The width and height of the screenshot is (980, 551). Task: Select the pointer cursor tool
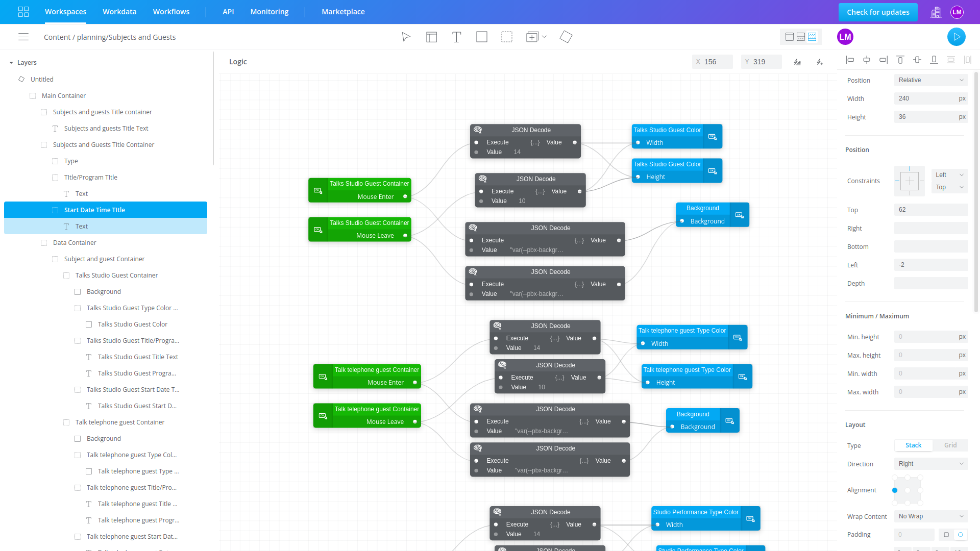(406, 37)
